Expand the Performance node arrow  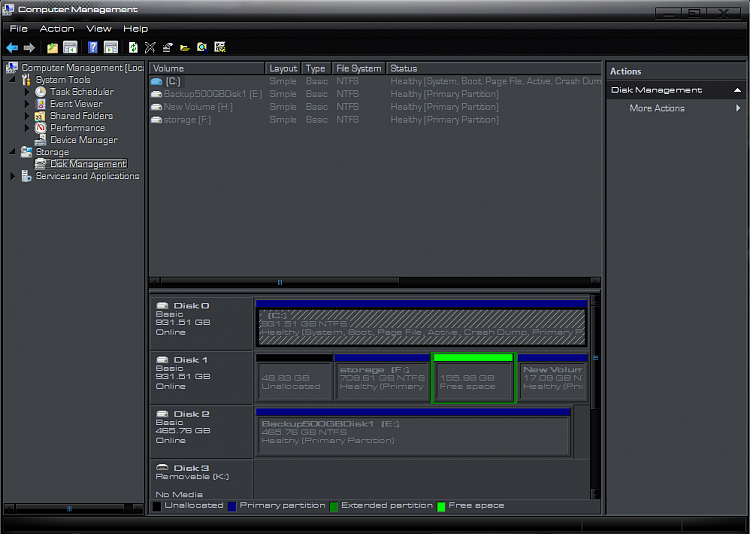[27, 128]
